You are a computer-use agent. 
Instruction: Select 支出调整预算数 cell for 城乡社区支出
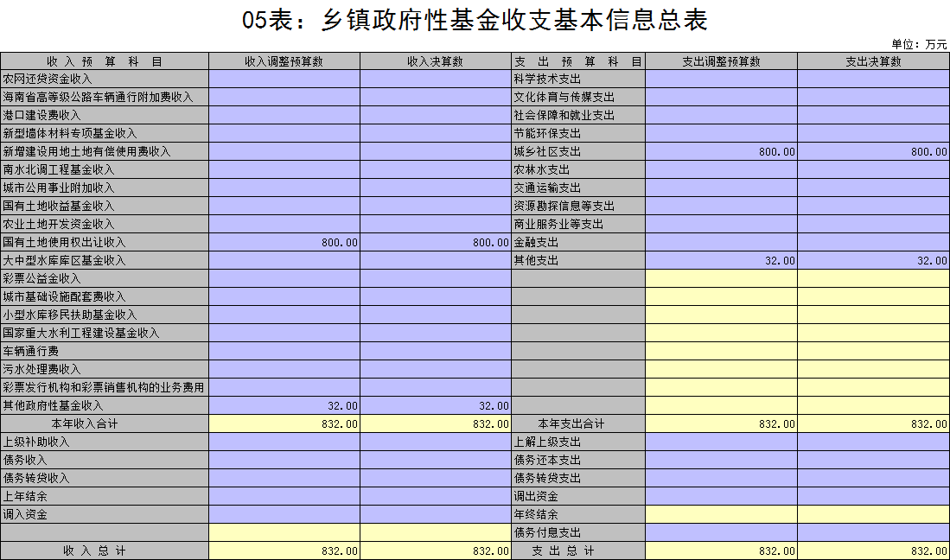(x=721, y=152)
